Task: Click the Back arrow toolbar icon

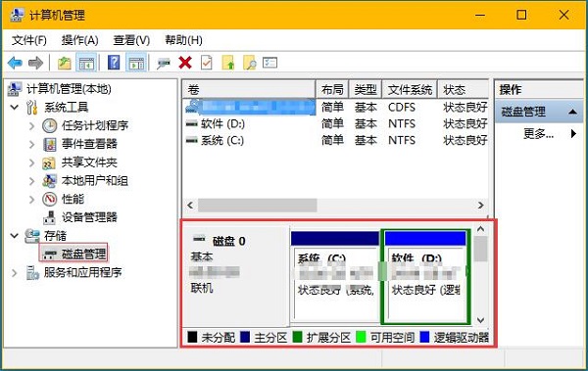Action: pyautogui.click(x=15, y=63)
